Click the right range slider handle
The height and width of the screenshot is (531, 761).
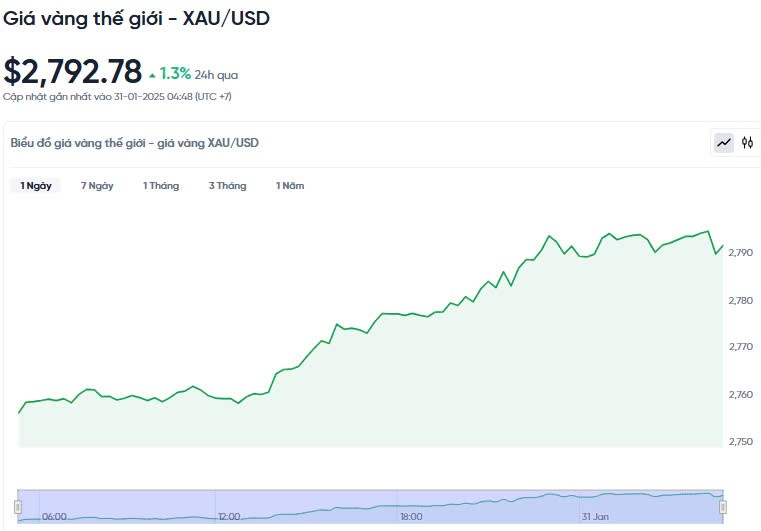click(721, 506)
